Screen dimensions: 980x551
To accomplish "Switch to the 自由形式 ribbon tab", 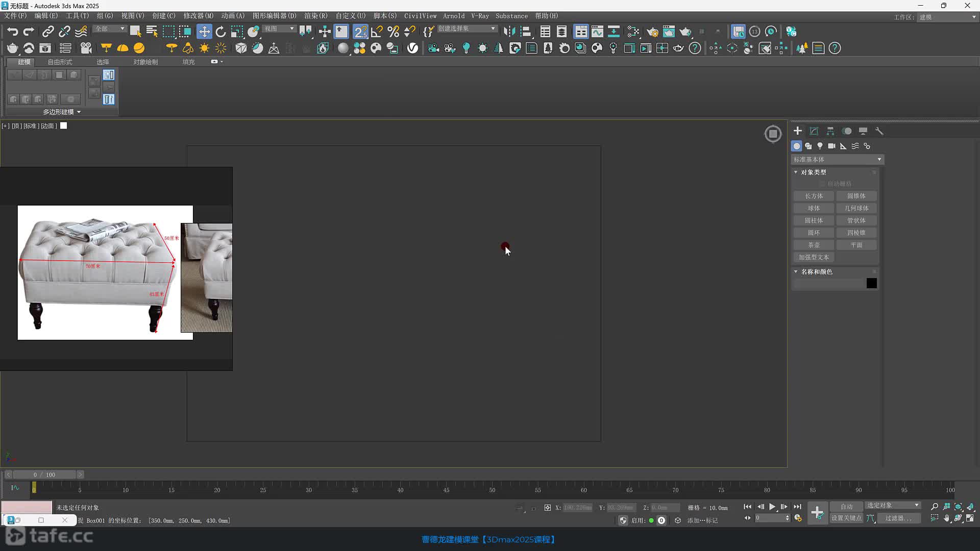I will coord(60,62).
